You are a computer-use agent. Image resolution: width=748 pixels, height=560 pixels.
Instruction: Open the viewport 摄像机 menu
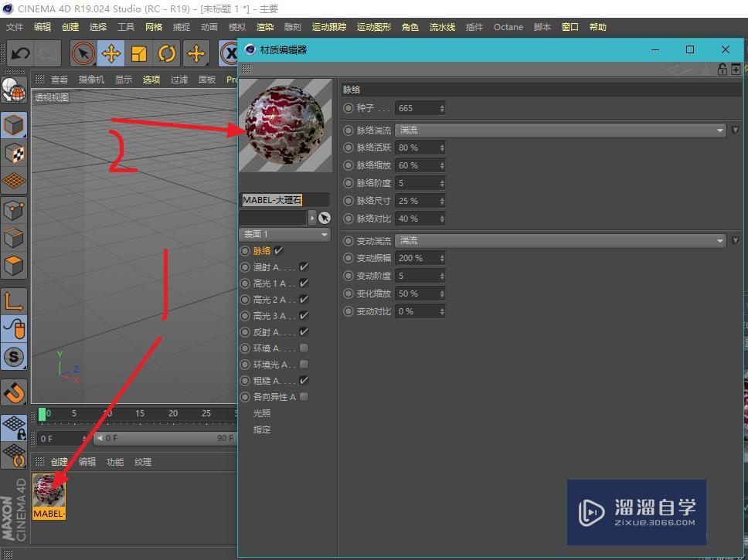[x=92, y=80]
